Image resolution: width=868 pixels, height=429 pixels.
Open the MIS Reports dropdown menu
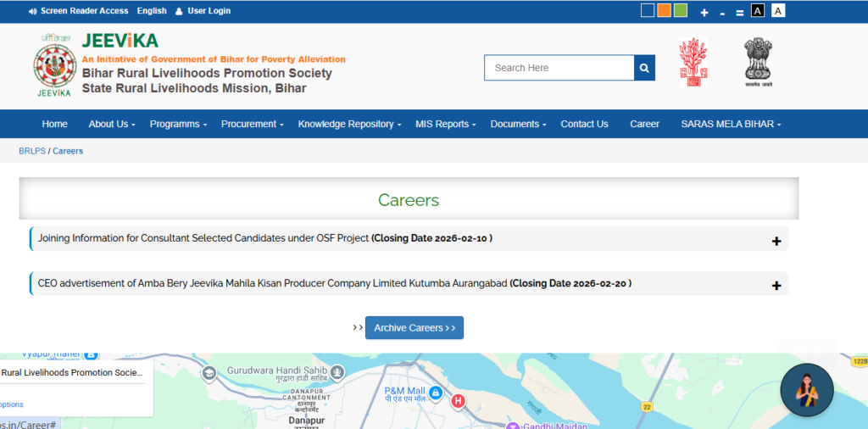coord(446,124)
